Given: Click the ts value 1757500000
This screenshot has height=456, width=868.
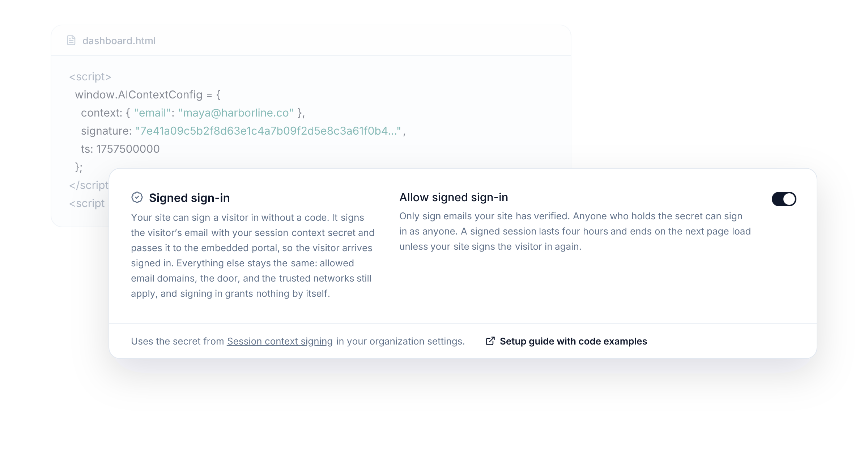Looking at the screenshot, I should click(128, 149).
